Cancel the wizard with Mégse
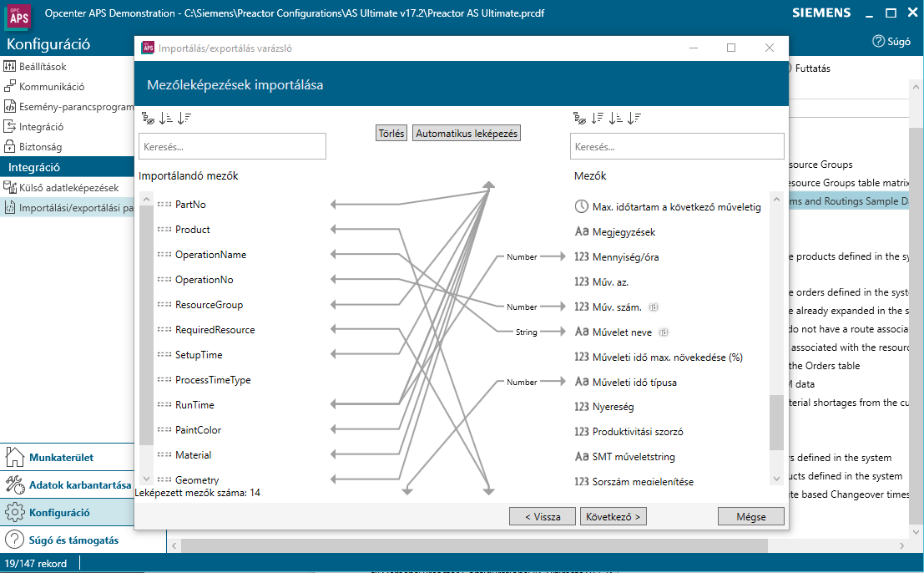This screenshot has height=573, width=924. tap(750, 517)
